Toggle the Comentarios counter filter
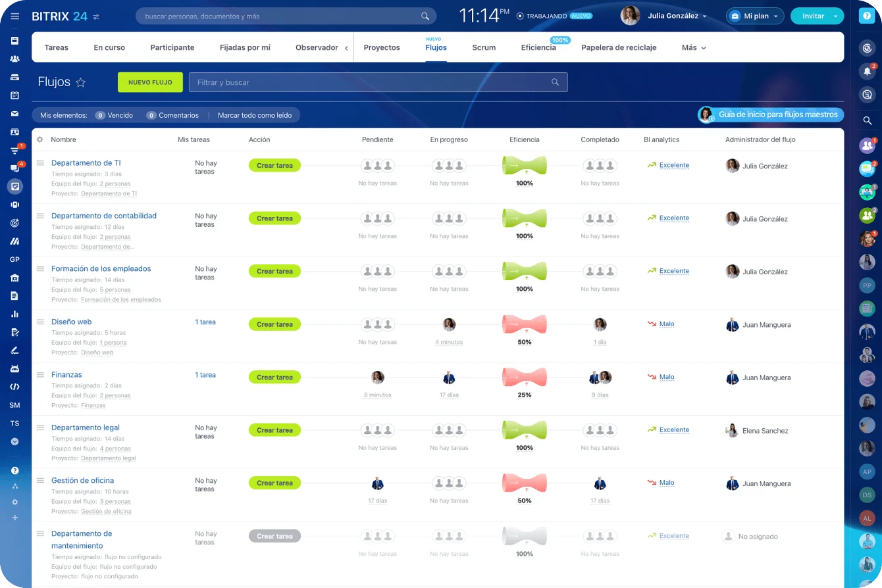 (x=172, y=115)
